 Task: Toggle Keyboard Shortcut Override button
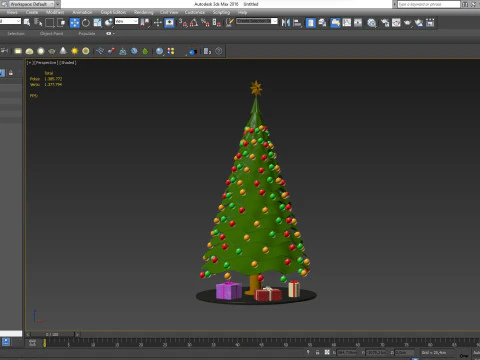[x=169, y=22]
